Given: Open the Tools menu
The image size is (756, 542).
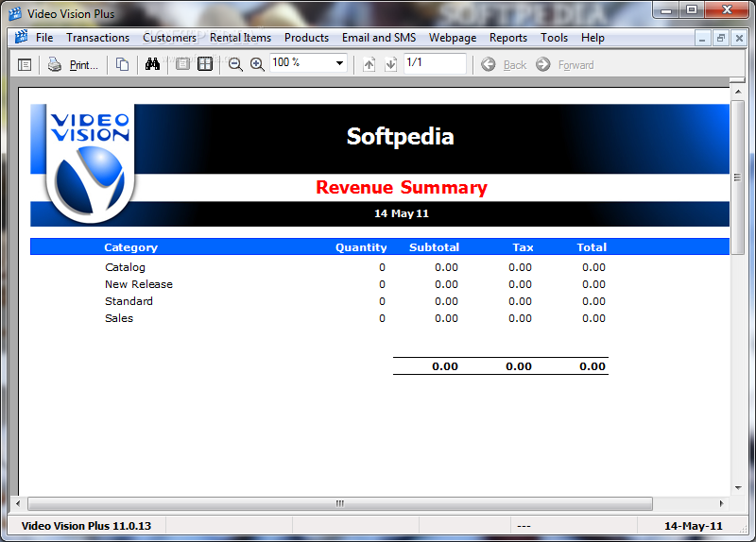Looking at the screenshot, I should [x=554, y=38].
